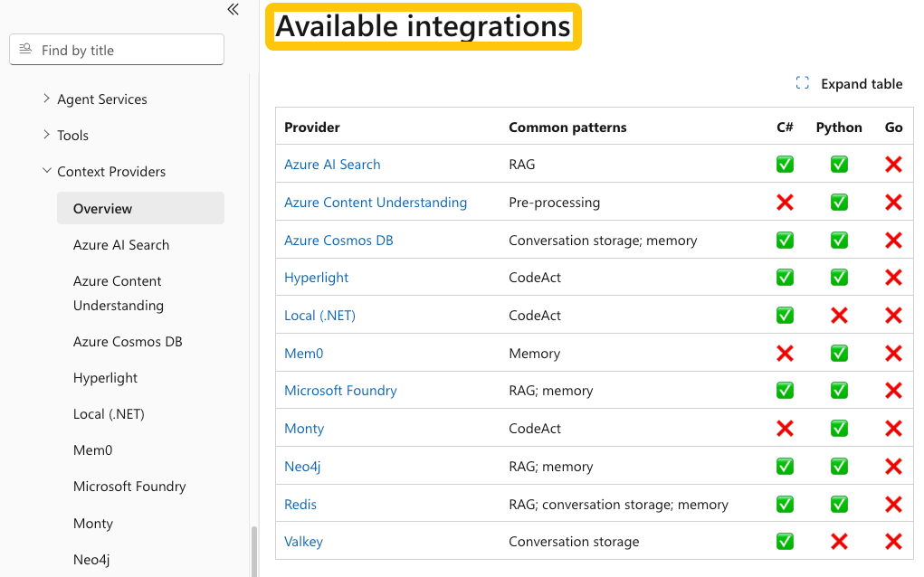This screenshot has width=924, height=577.
Task: Click C# checkmark in Azure Cosmos DB row
Action: (785, 241)
